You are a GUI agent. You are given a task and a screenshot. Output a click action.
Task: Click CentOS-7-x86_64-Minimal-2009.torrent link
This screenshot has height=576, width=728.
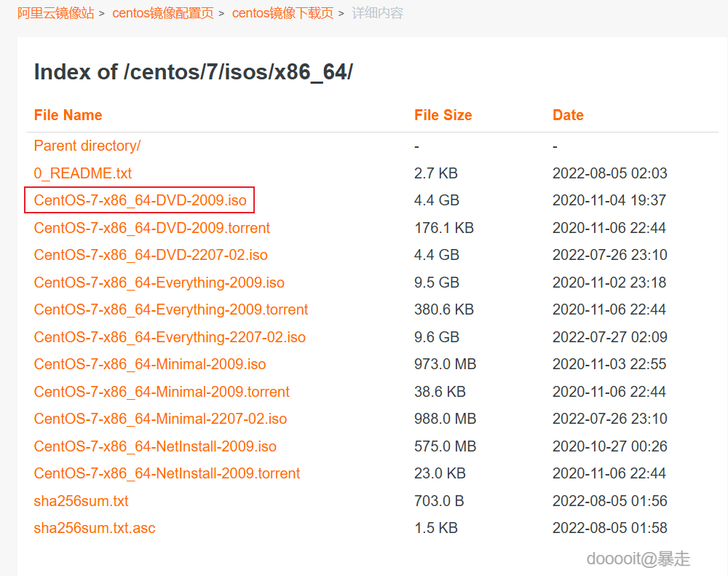(162, 392)
